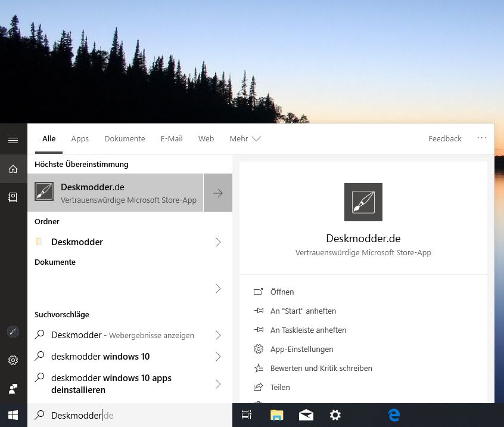Open the Mail app on taskbar
Viewport: 504px width, 427px height.
[306, 415]
